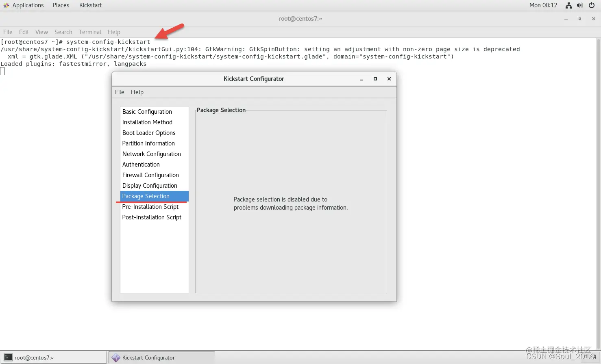
Task: Click the terminal icon in the taskbar
Action: (8, 357)
